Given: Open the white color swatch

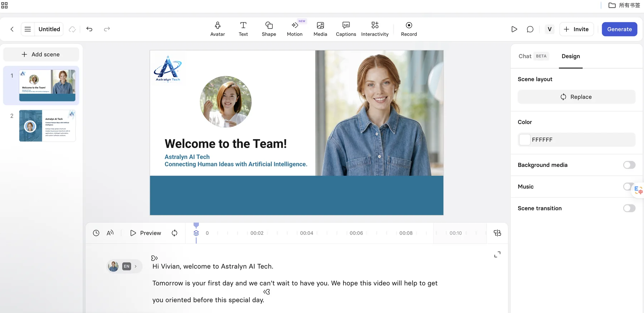Looking at the screenshot, I should pyautogui.click(x=525, y=140).
